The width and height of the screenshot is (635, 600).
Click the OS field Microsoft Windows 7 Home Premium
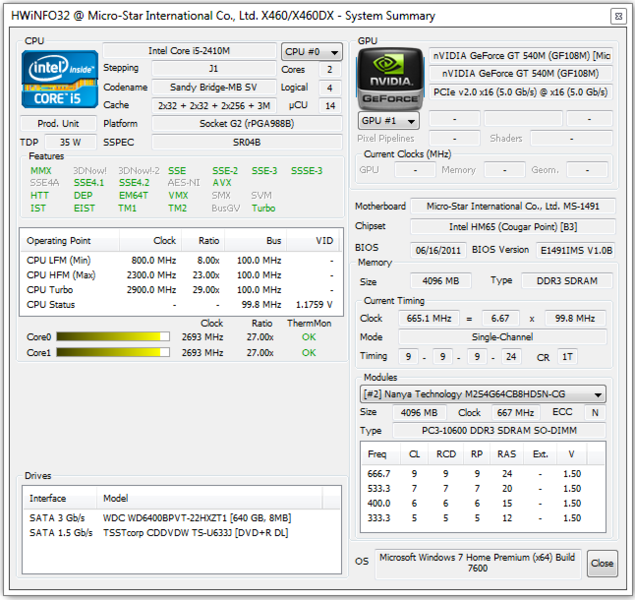(x=477, y=563)
